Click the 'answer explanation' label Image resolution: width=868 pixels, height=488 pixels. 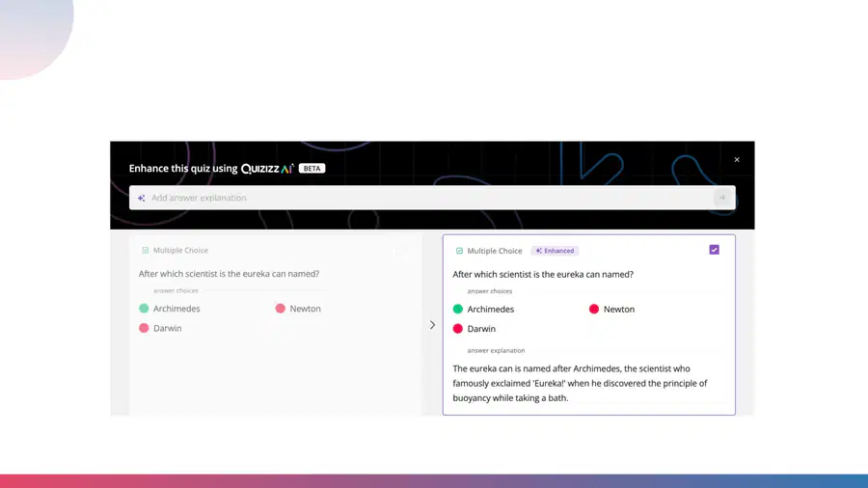pyautogui.click(x=496, y=350)
